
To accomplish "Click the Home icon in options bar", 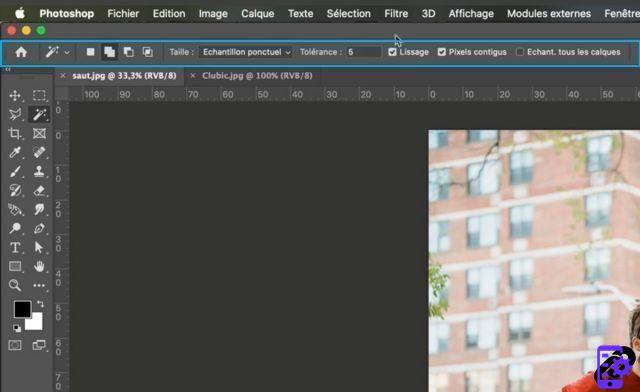I will tap(21, 52).
